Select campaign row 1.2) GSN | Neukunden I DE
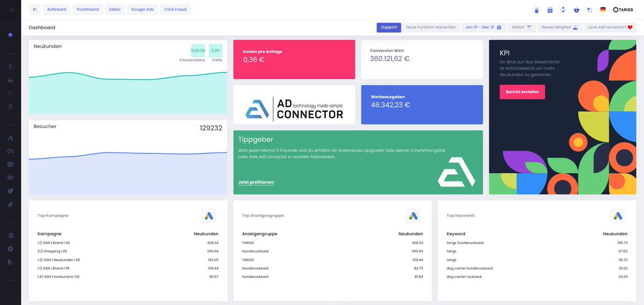This screenshot has width=644, height=305. click(x=128, y=259)
